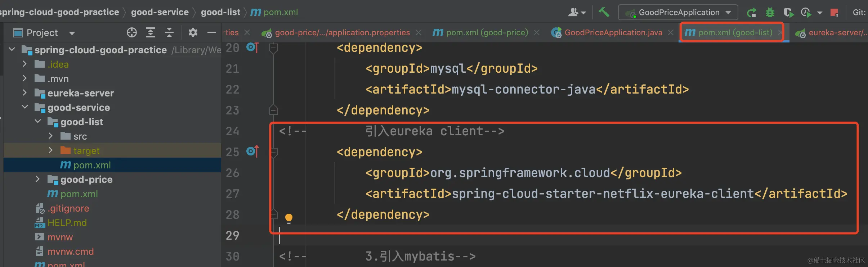
Task: Fold the dependency block starting line 25
Action: pyautogui.click(x=273, y=152)
